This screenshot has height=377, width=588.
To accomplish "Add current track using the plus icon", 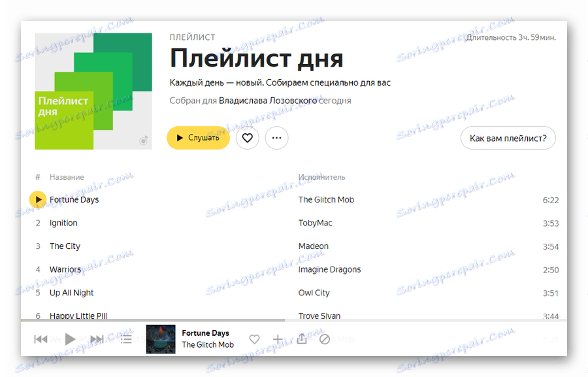I will pos(278,339).
